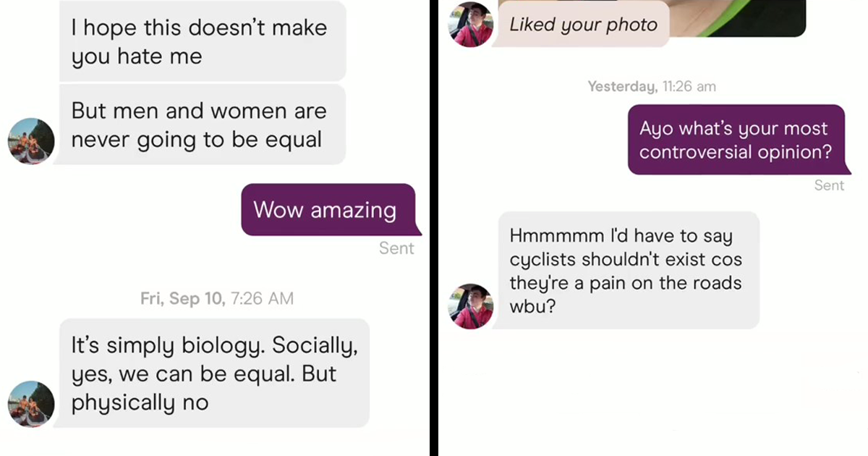Select the 'Wow amazing' sent message bubble
Viewport: 868px width, 456px height.
pyautogui.click(x=331, y=210)
